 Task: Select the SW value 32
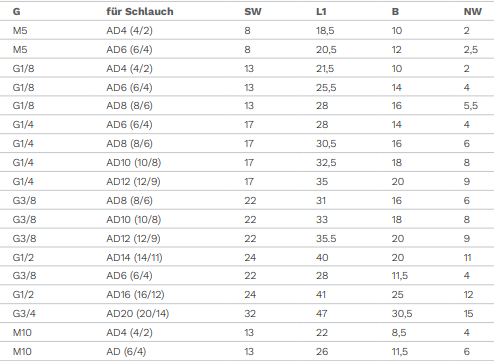pos(250,314)
